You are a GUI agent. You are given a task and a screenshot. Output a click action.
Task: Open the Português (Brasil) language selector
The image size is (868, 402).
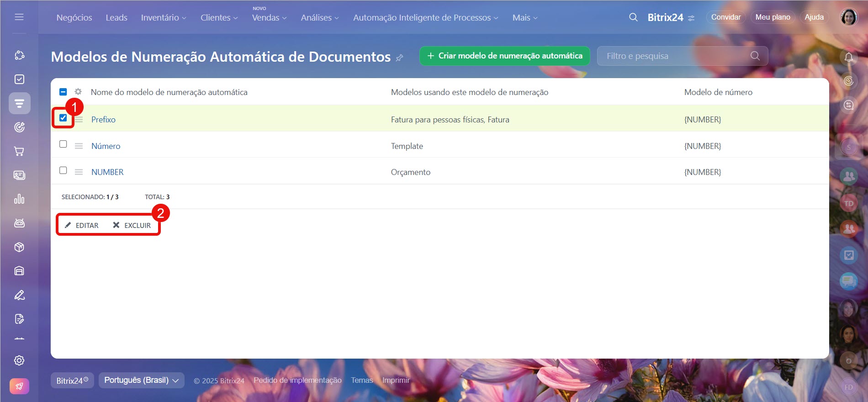[x=141, y=380]
